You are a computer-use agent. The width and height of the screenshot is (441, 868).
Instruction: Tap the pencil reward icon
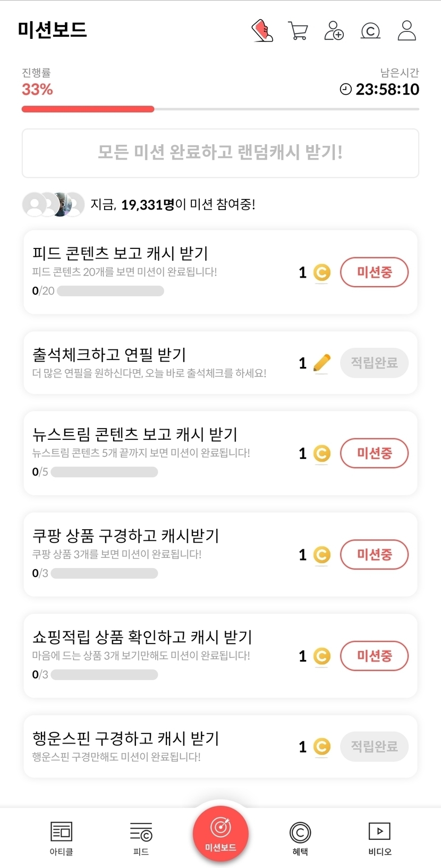click(321, 363)
